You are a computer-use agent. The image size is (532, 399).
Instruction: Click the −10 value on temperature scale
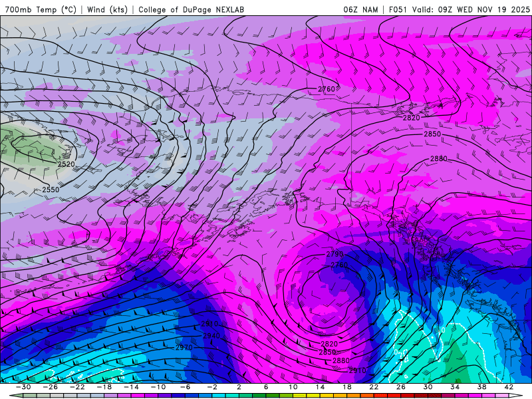point(158,387)
